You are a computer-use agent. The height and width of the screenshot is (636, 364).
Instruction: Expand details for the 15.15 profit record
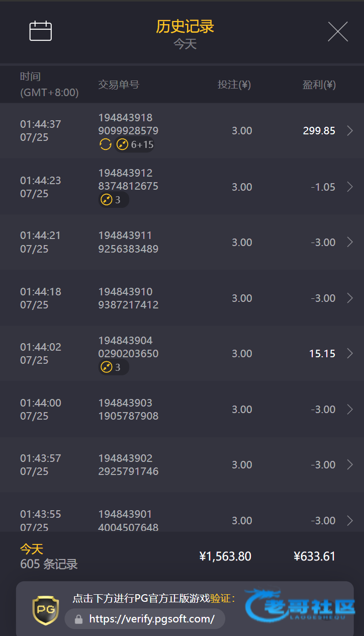pyautogui.click(x=350, y=354)
